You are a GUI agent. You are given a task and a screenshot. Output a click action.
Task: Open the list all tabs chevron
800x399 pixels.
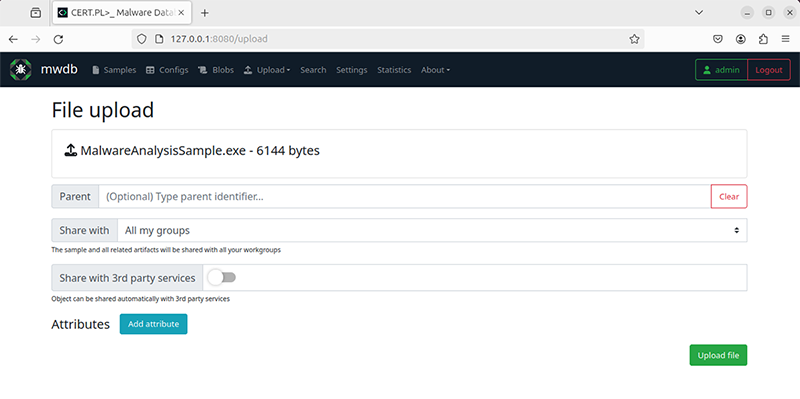[699, 13]
